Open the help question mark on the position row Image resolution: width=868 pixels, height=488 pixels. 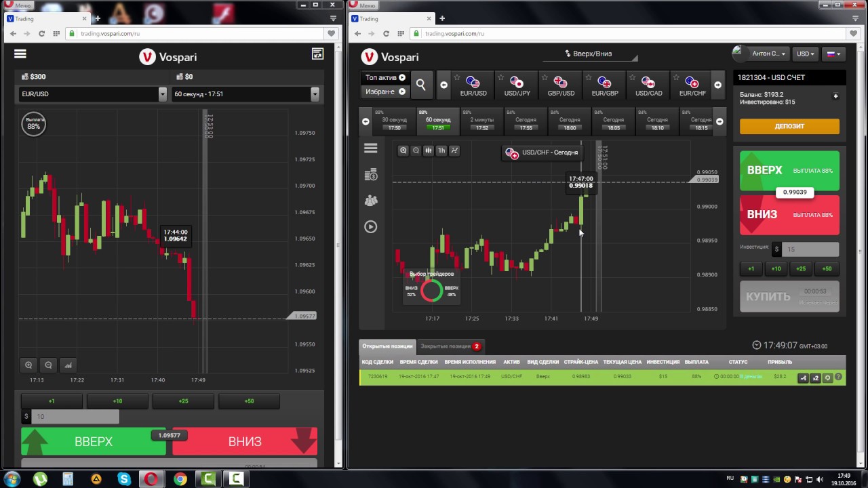tap(840, 378)
